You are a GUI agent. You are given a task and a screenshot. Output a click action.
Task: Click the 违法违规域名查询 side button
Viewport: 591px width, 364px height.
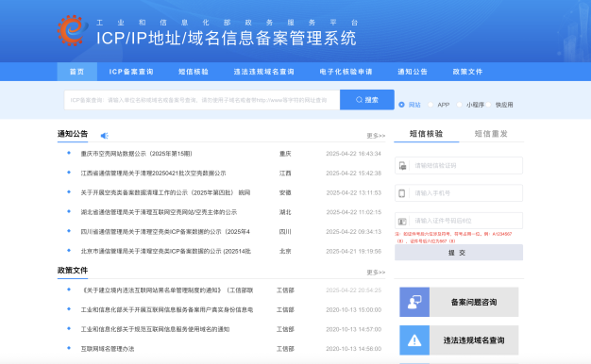tap(459, 340)
